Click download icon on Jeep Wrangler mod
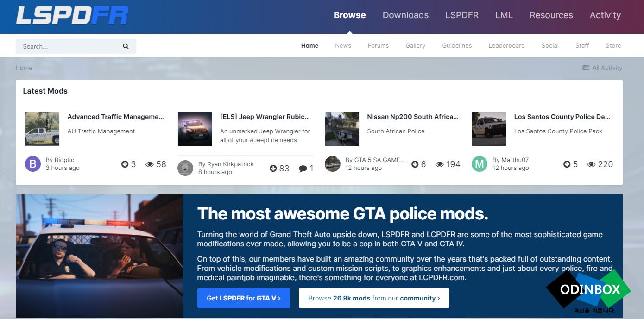This screenshot has width=644, height=319. coord(273,169)
